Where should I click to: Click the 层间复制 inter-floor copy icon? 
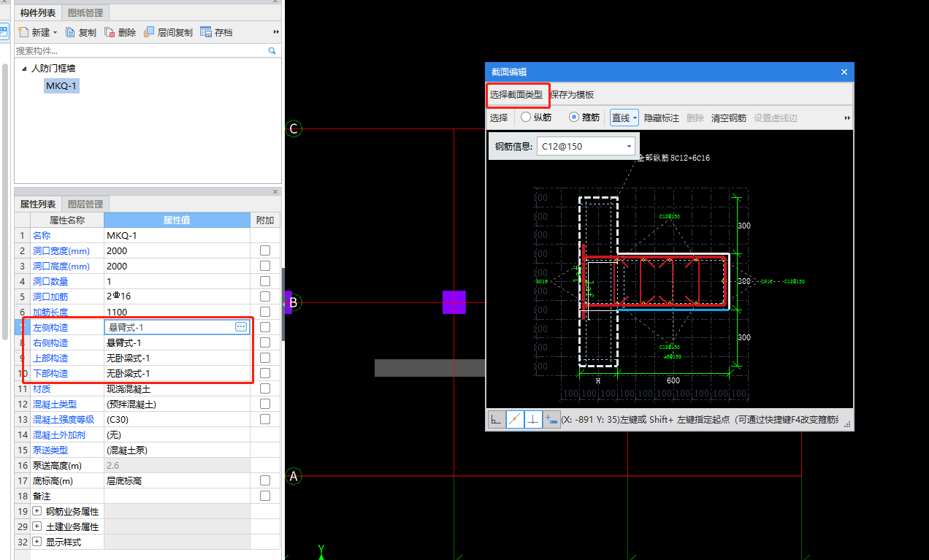tap(149, 32)
